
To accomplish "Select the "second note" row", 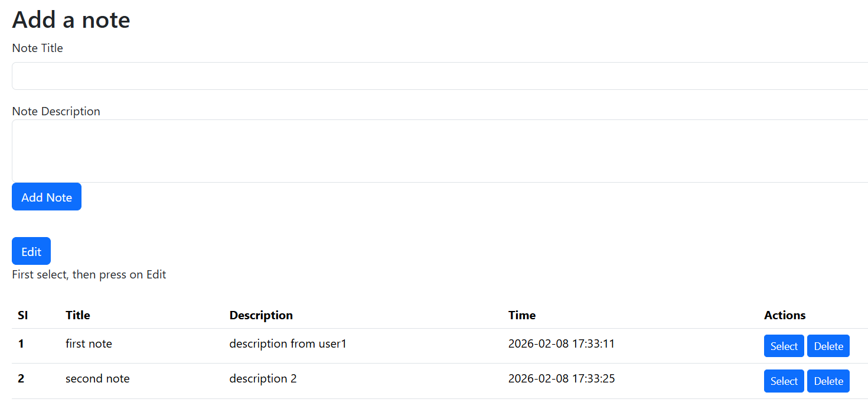I will click(784, 381).
